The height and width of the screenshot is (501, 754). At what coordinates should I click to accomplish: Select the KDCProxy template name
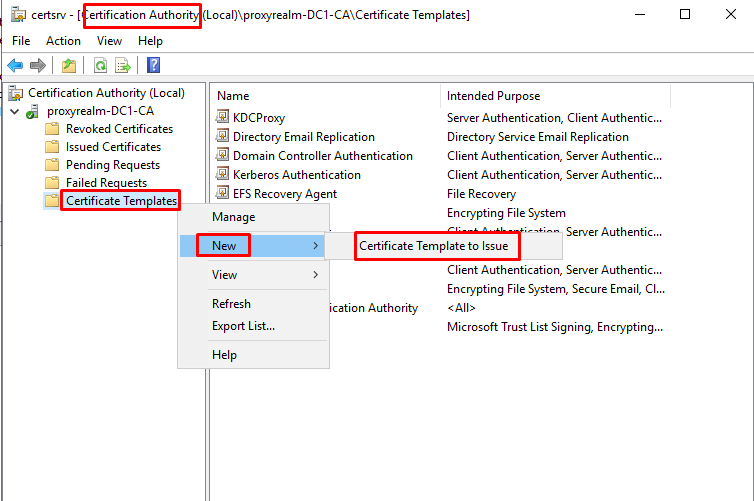coord(259,118)
